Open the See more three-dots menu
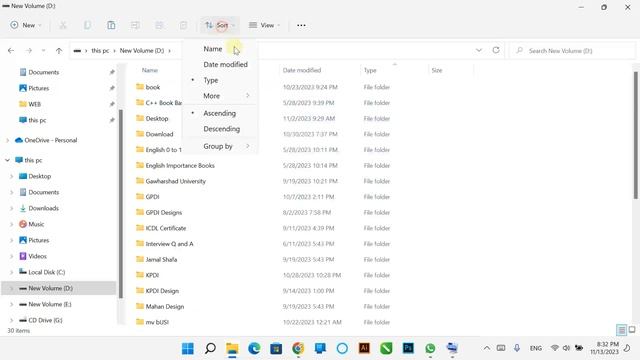 tap(301, 25)
